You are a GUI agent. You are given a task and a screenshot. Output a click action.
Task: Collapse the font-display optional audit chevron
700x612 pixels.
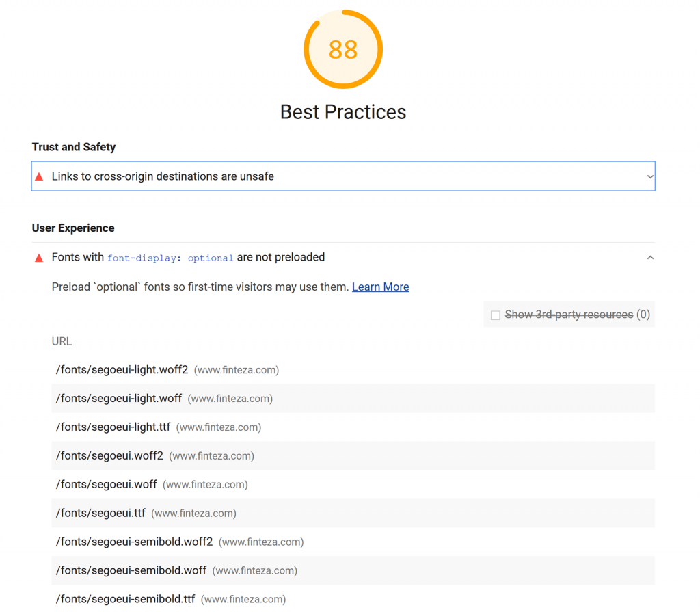[650, 258]
